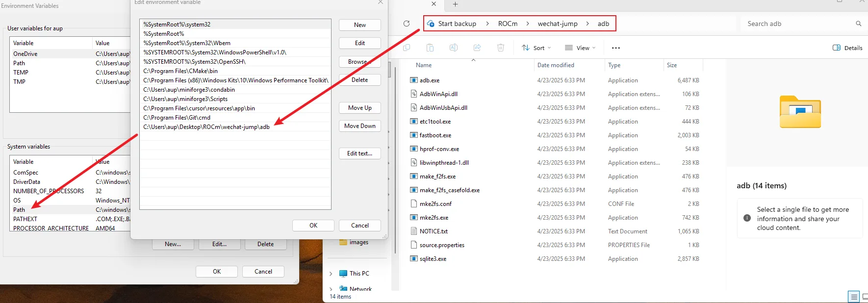Viewport: 868px width, 303px height.
Task: Click the Rename icon in Explorer toolbar
Action: pyautogui.click(x=454, y=48)
